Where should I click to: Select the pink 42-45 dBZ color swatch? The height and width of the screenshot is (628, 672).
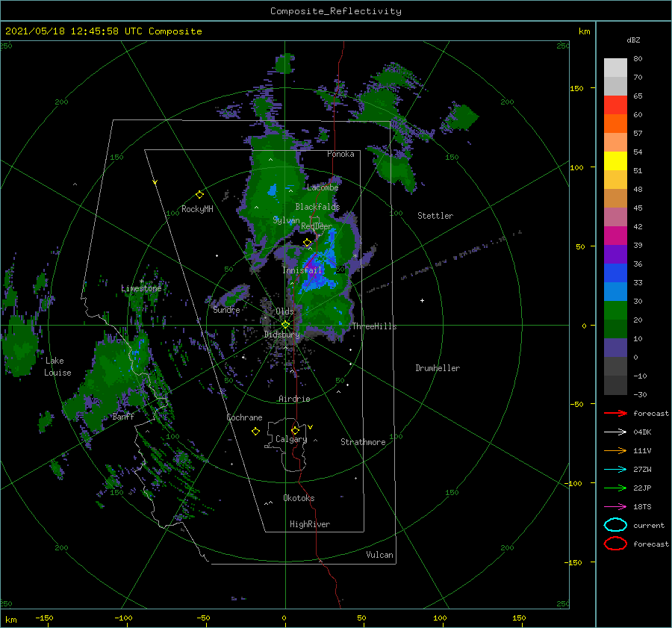pyautogui.click(x=615, y=217)
